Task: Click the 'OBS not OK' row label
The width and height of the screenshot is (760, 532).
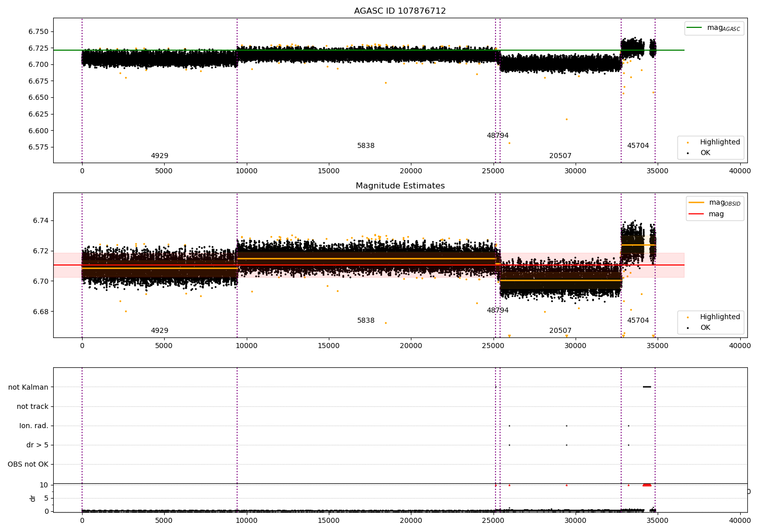Action: click(x=28, y=464)
